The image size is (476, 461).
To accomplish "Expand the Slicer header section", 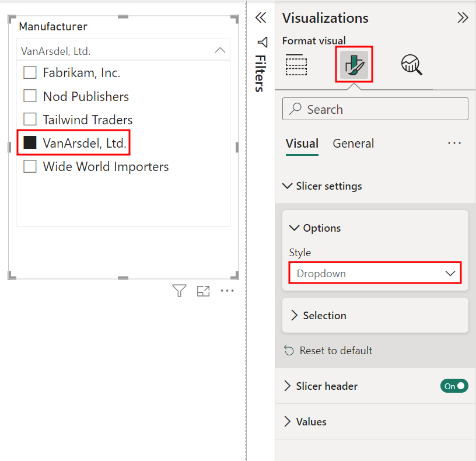I will click(287, 386).
